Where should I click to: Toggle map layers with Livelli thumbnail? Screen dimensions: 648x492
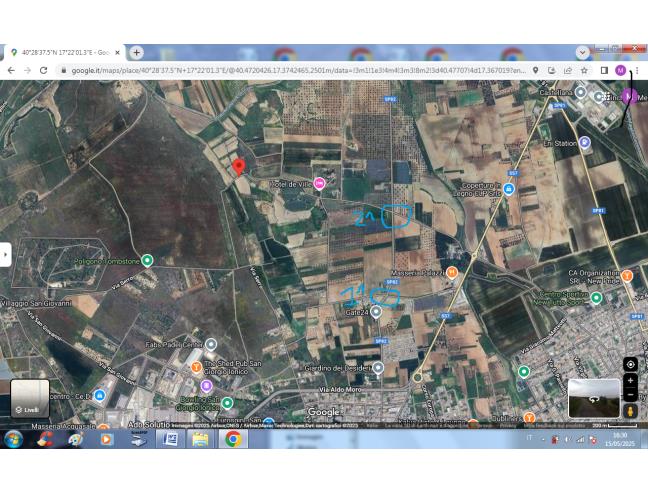coord(30,398)
